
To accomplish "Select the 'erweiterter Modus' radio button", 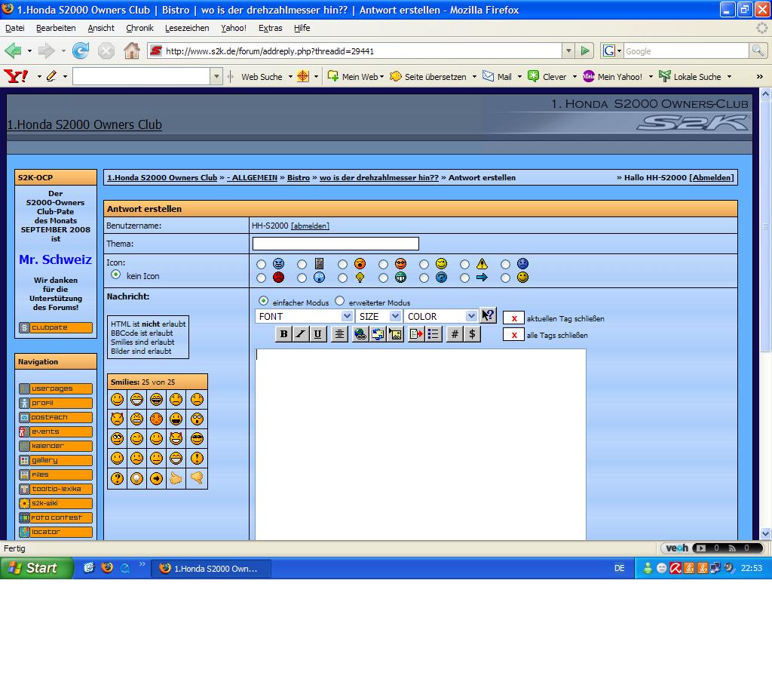I will click(x=340, y=301).
